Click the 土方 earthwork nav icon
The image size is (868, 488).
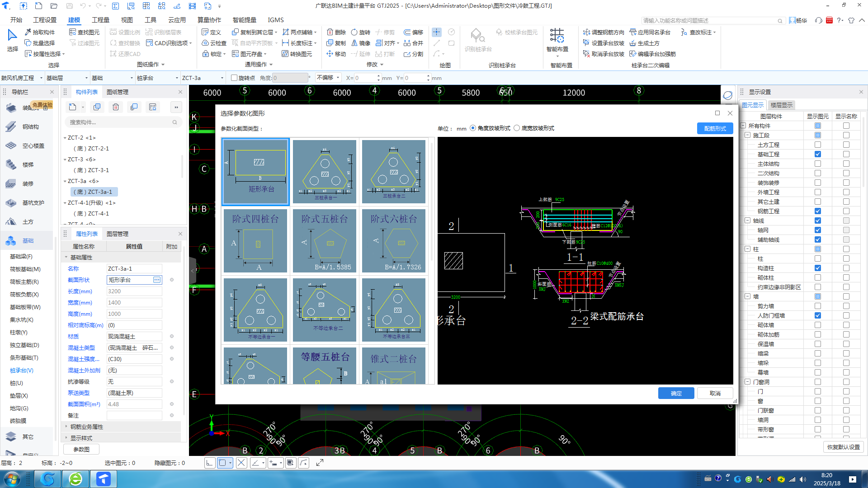point(11,221)
